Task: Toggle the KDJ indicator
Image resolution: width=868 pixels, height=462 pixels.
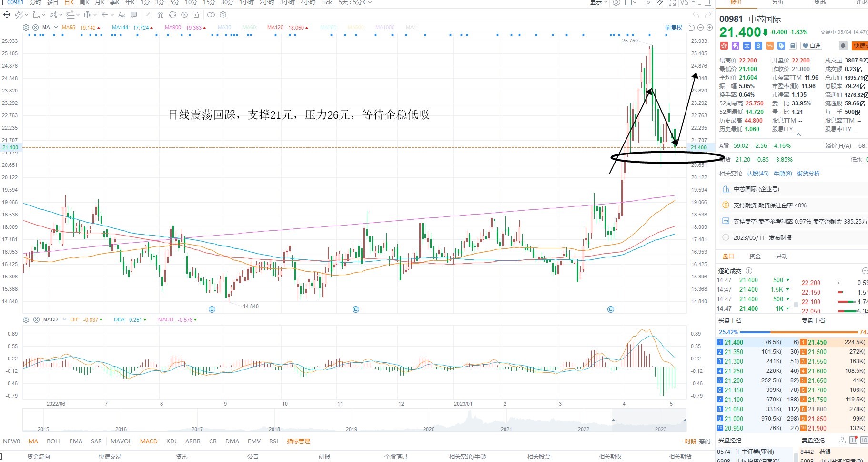Action: 172,441
